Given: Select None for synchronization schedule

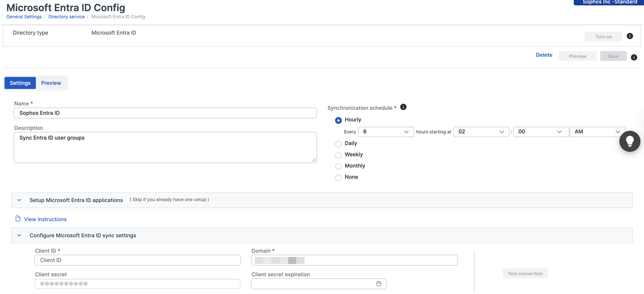Looking at the screenshot, I should tap(338, 177).
